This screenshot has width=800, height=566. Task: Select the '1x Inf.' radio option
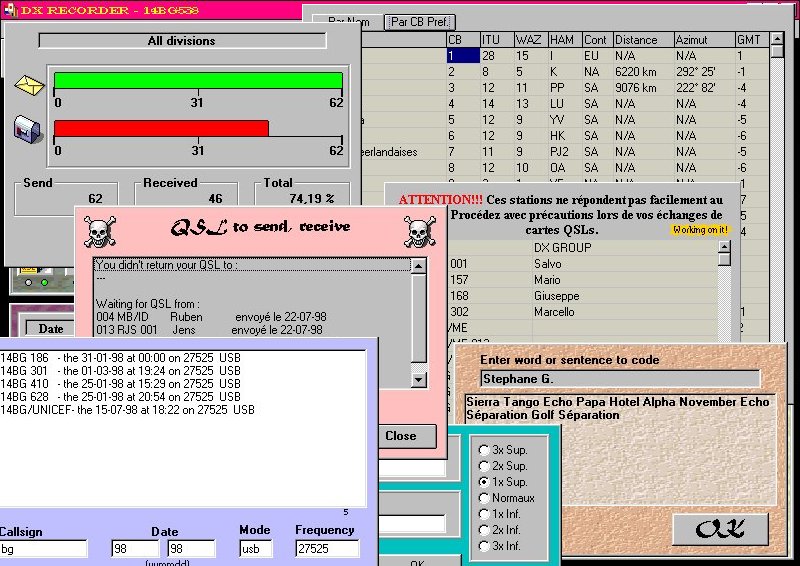[x=485, y=514]
